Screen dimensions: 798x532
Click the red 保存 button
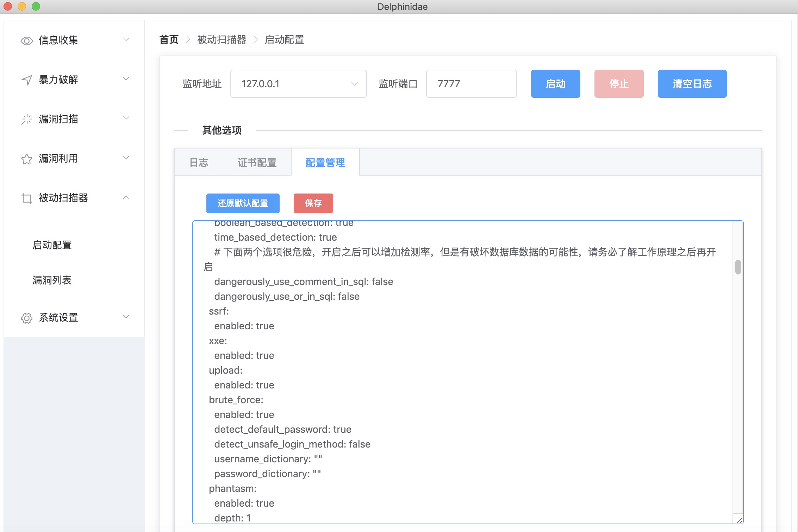click(x=313, y=203)
